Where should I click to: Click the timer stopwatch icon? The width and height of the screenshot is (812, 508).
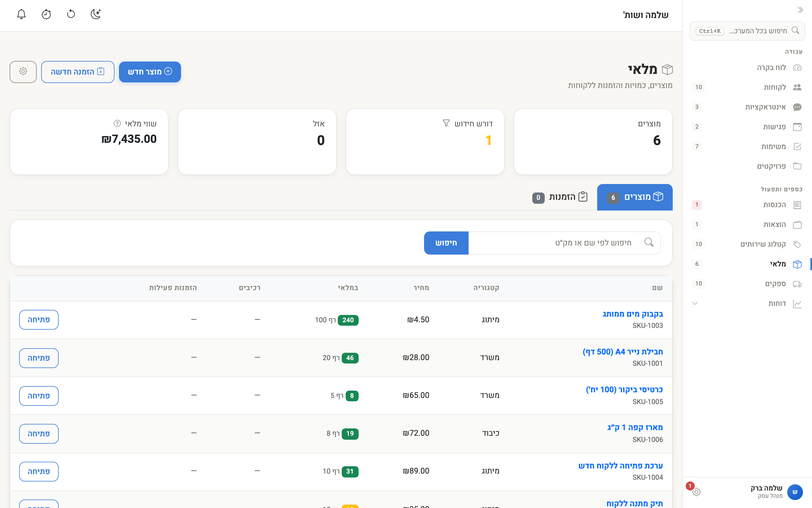[x=46, y=14]
